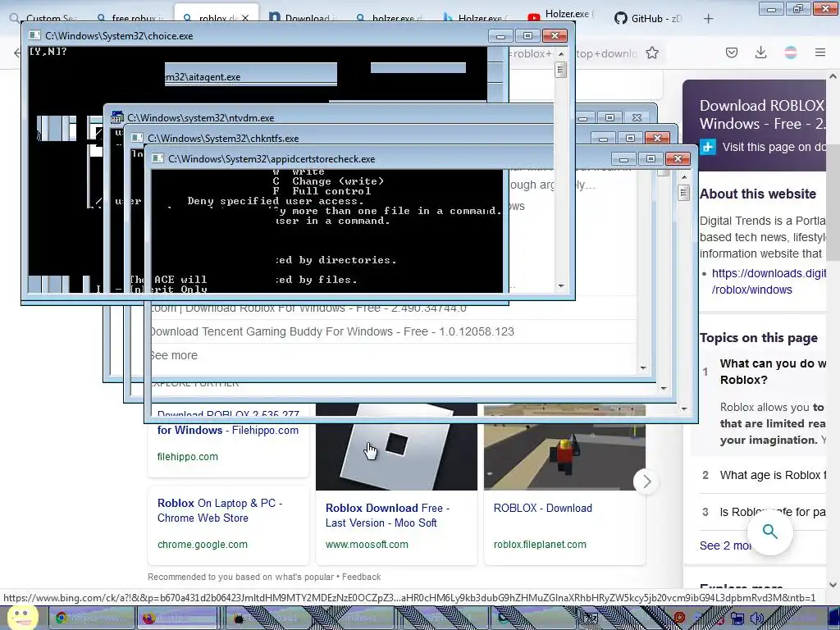
Task: Maximize the choice.exe console window
Action: coord(527,36)
